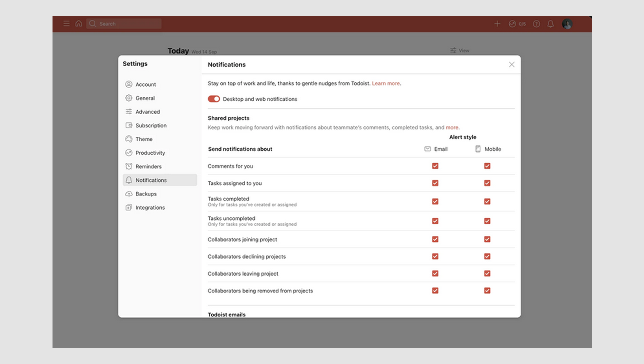Go to home via house icon

(79, 24)
